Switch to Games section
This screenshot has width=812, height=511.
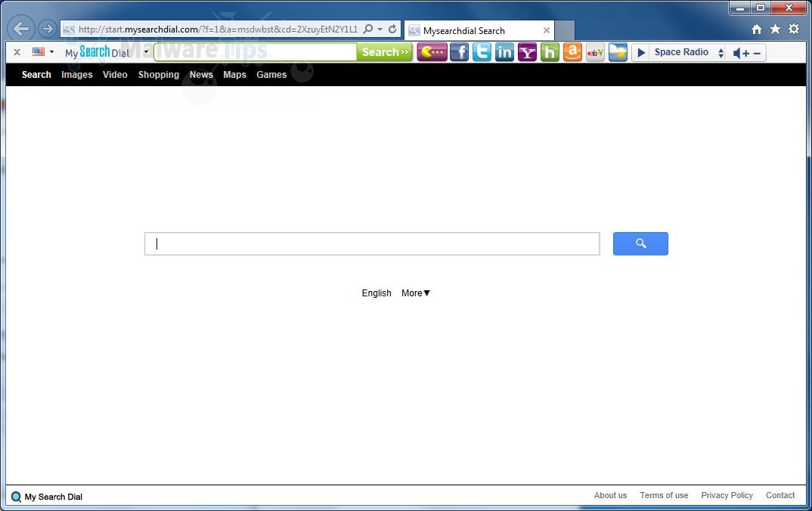pyautogui.click(x=271, y=75)
